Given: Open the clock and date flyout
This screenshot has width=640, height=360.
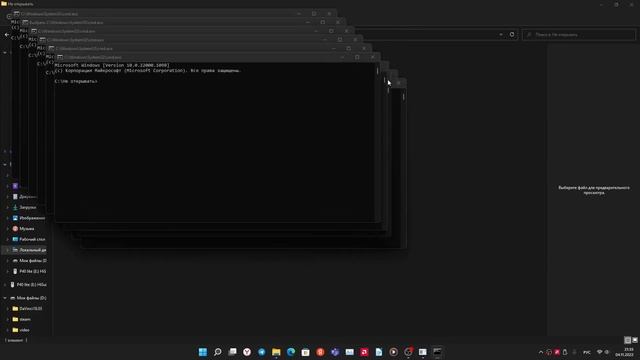Looking at the screenshot, I should tap(624, 352).
